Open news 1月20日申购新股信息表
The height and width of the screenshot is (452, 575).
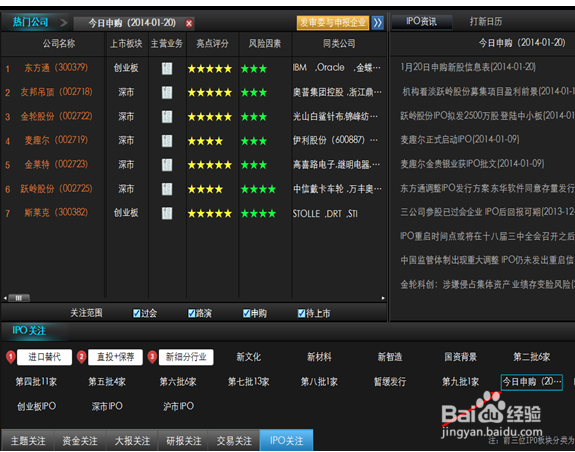click(x=468, y=67)
